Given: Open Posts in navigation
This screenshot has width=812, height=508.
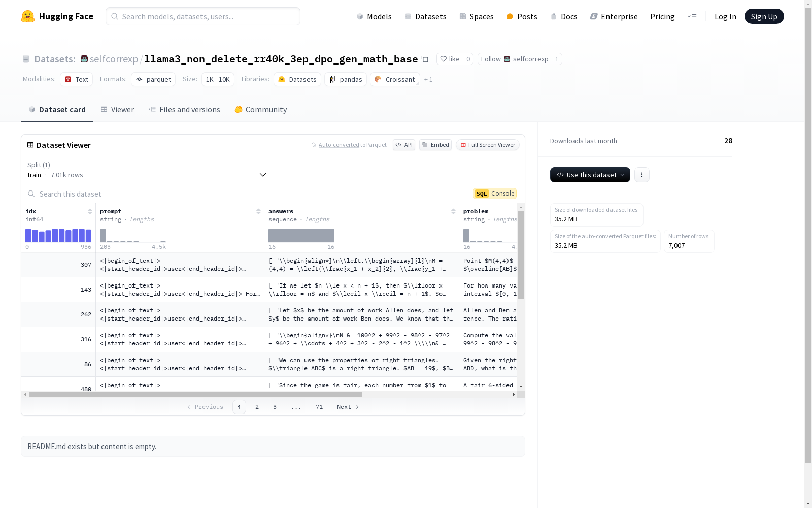Looking at the screenshot, I should tap(522, 16).
